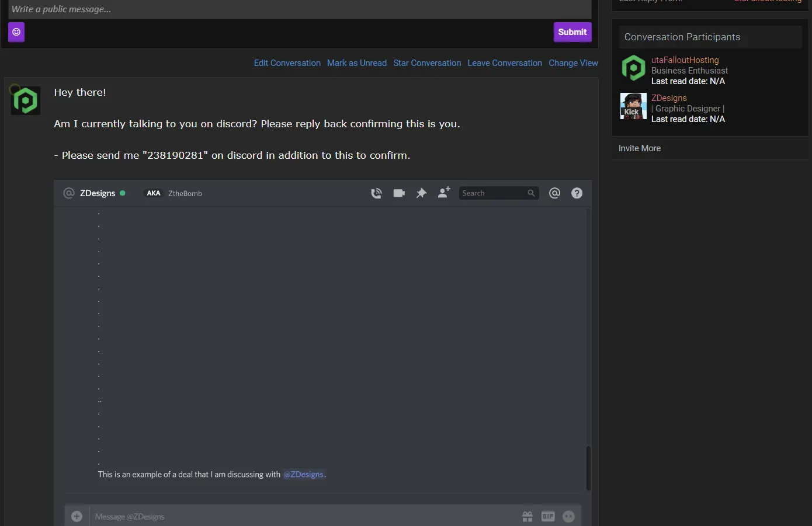Click the plus attachment button in Discord

click(x=77, y=517)
